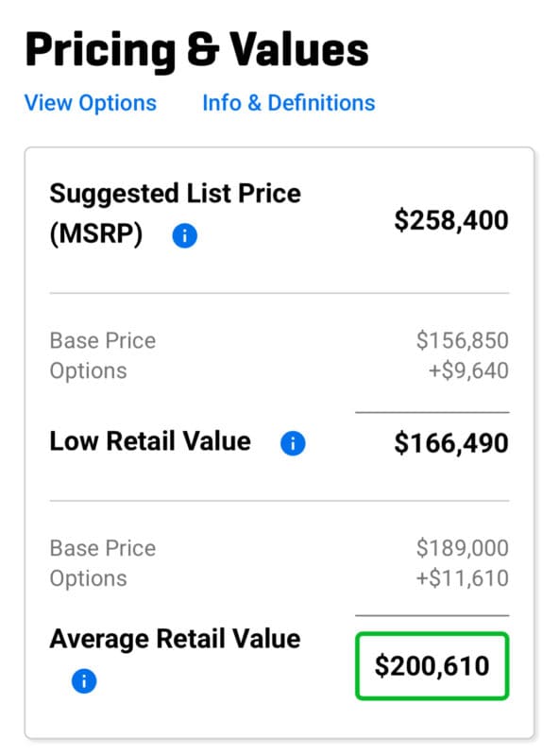
Task: Click the +$11,610 options amount
Action: click(x=462, y=578)
